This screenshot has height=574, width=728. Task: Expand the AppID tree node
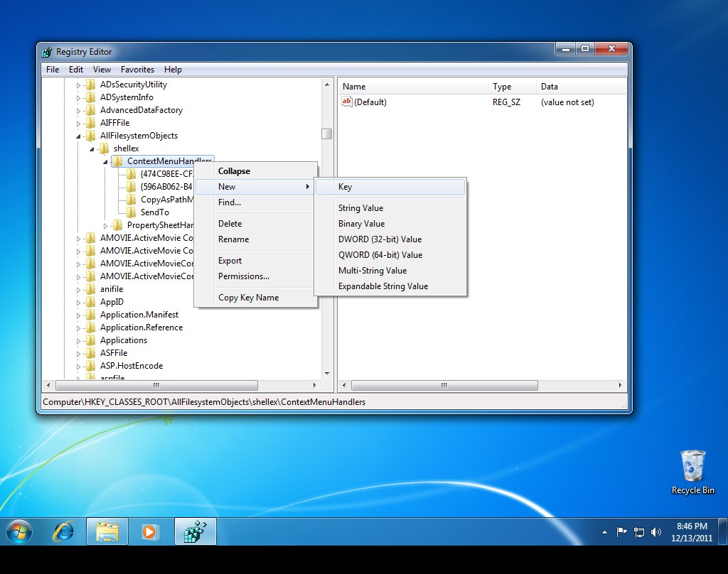click(78, 303)
